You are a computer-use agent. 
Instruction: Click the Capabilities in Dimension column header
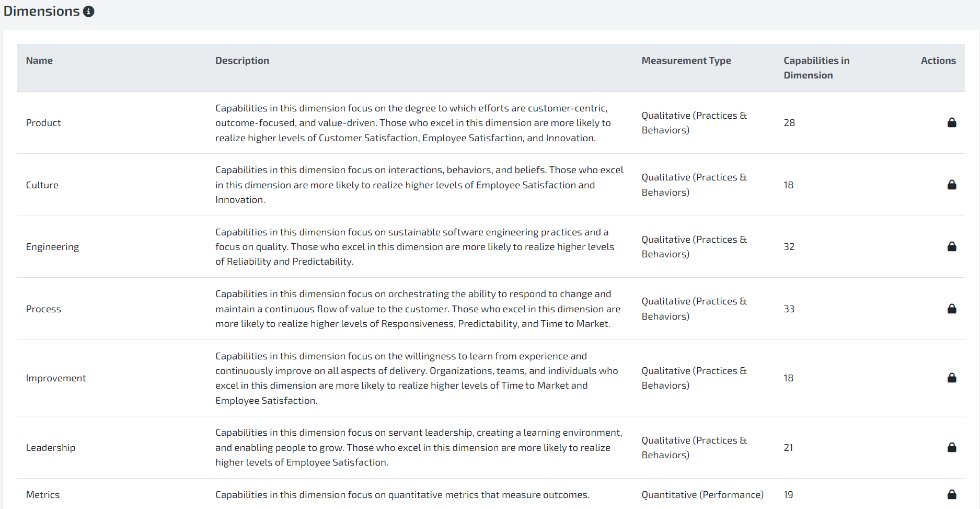coord(816,68)
